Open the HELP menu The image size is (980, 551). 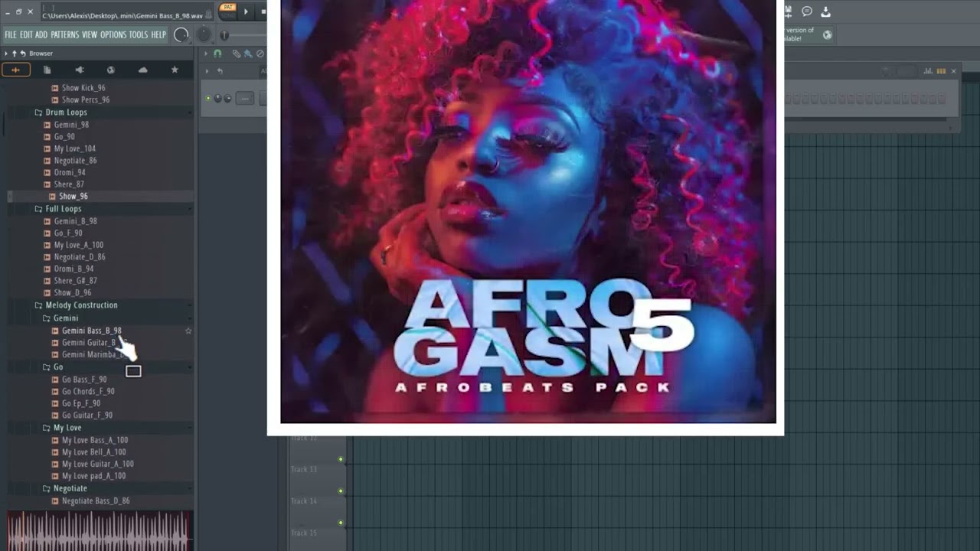pyautogui.click(x=158, y=35)
